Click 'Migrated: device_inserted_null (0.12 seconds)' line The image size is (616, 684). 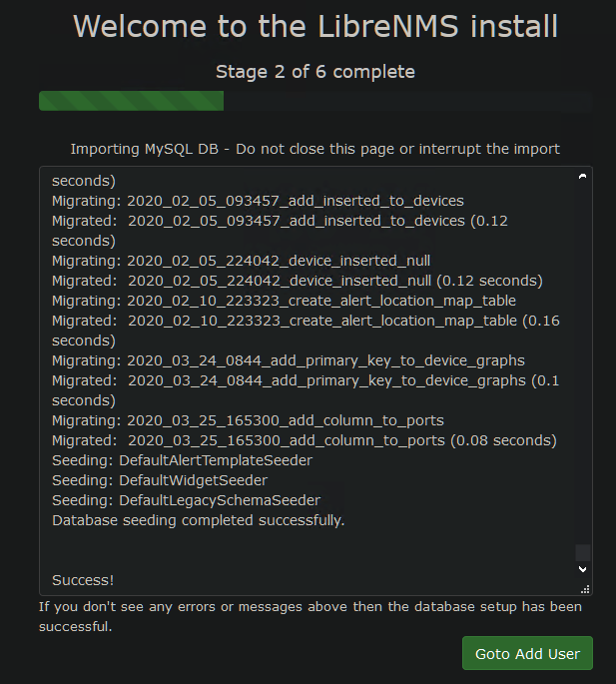(298, 281)
